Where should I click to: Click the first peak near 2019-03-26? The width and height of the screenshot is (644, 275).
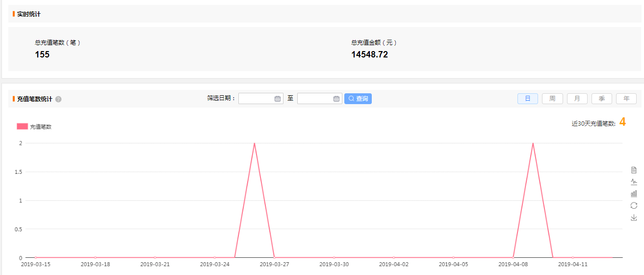click(254, 143)
